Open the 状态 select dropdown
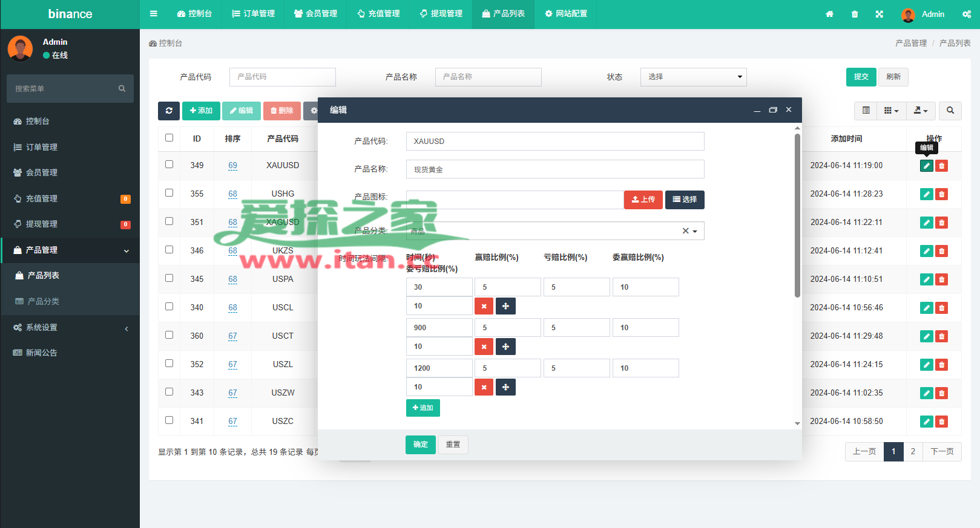 click(x=693, y=77)
